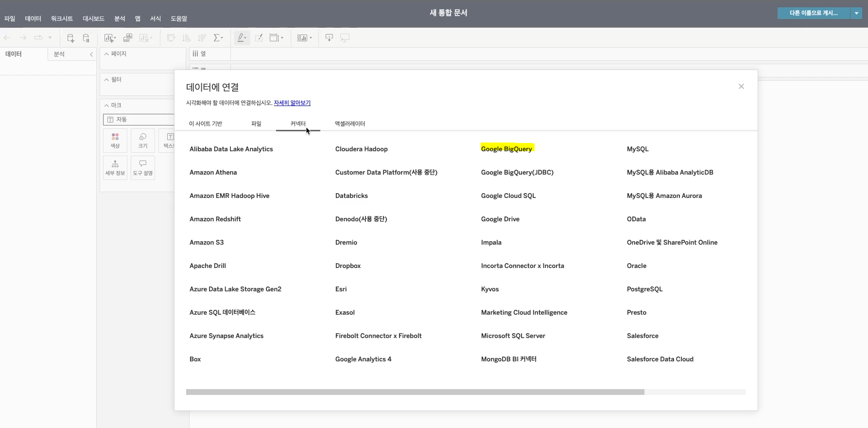This screenshot has width=868, height=428.
Task: Click the 도구 설명 tooltip marks button
Action: click(x=143, y=168)
